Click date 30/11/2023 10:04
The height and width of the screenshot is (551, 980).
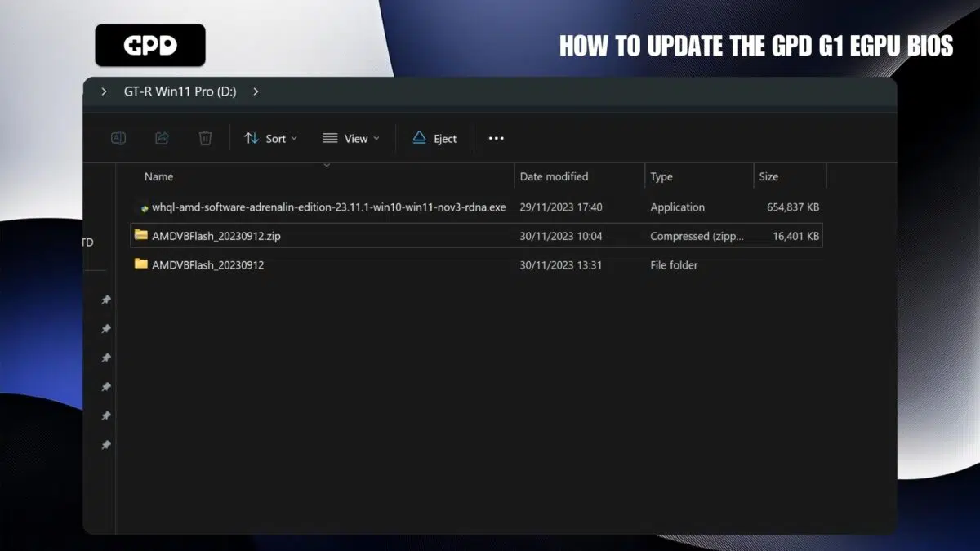pos(561,236)
